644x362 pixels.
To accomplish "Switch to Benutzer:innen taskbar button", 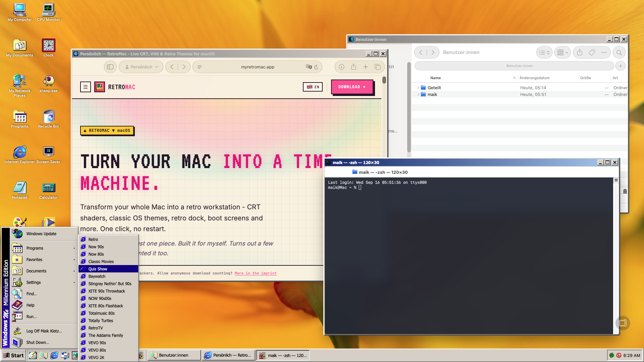I will 174,355.
